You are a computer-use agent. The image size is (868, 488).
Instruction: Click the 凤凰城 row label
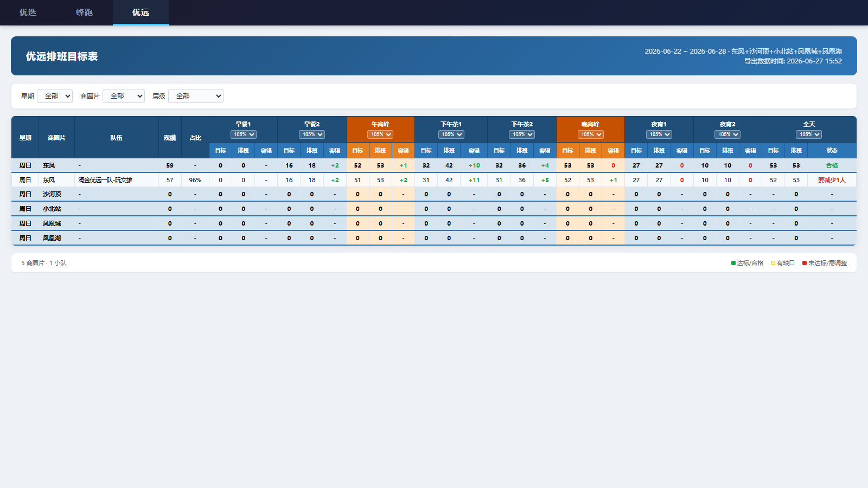pyautogui.click(x=52, y=223)
